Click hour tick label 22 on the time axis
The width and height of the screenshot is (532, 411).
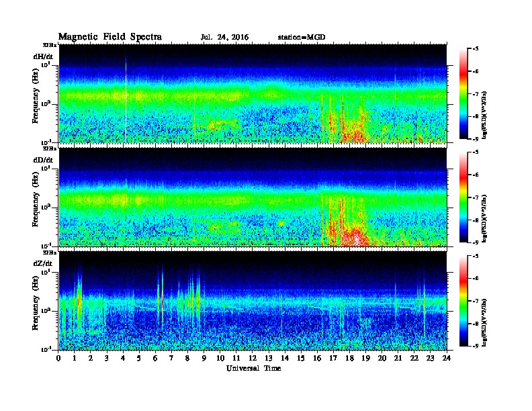point(414,358)
